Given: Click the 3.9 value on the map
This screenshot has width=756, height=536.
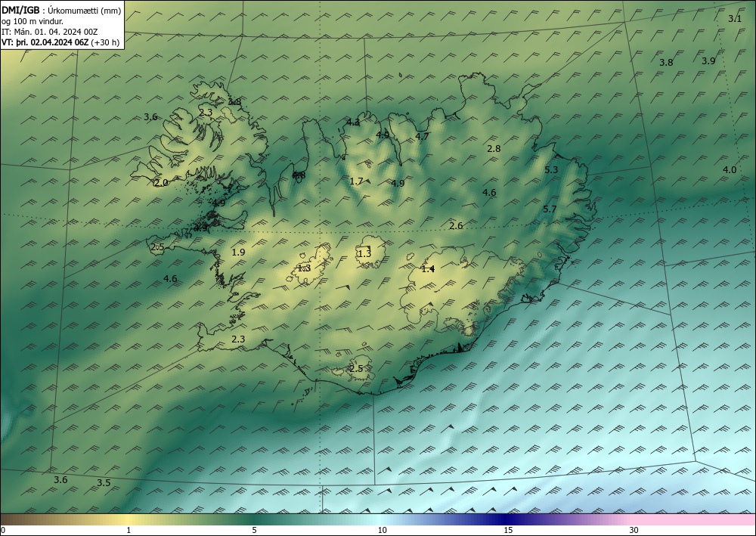Looking at the screenshot, I should 708,60.
